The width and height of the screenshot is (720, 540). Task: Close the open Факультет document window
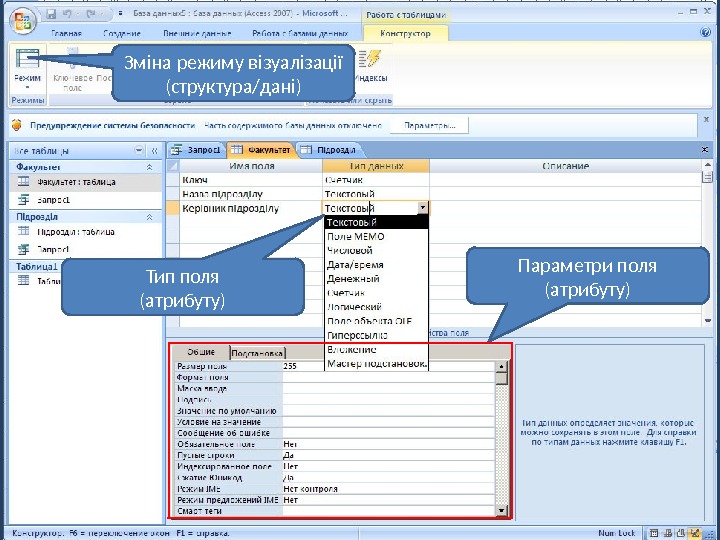point(705,150)
